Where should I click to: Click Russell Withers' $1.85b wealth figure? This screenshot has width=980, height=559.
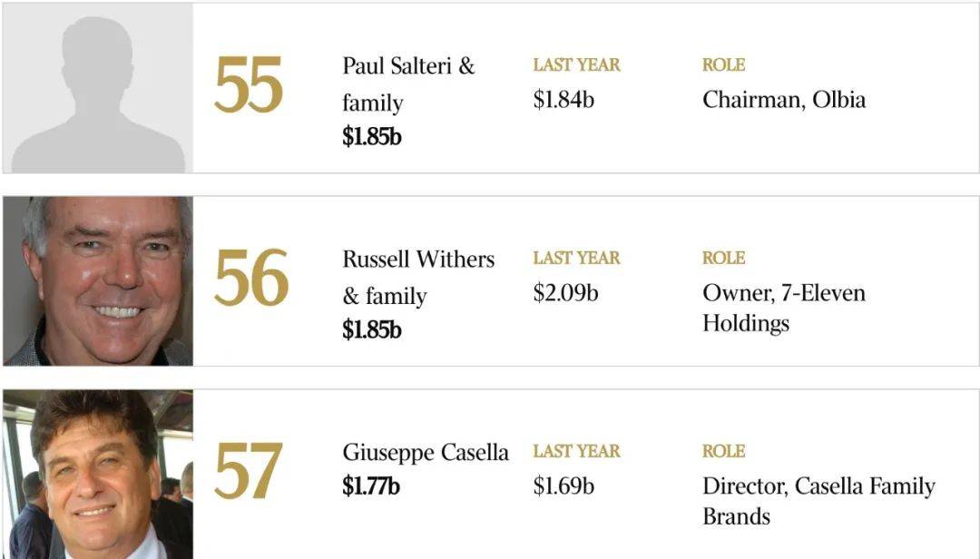pos(372,329)
